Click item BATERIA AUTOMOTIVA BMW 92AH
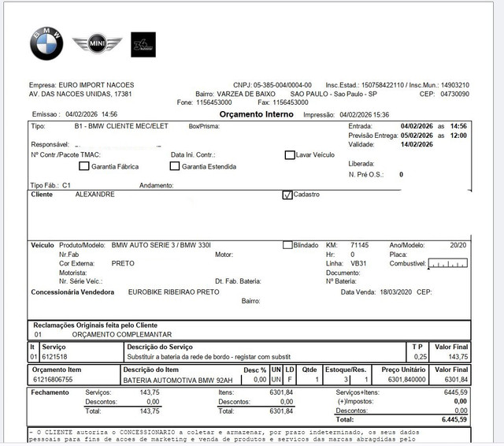504x446 pixels. (x=178, y=381)
